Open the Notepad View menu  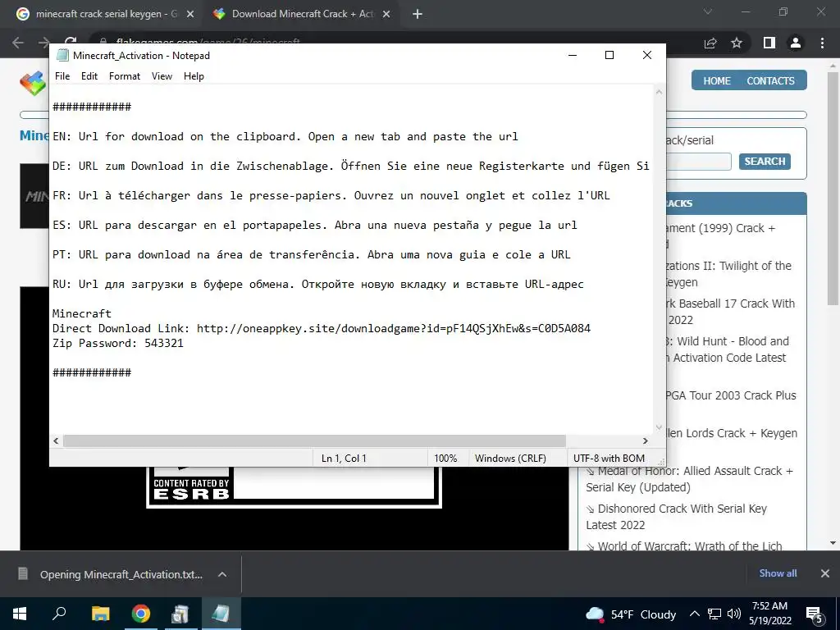pos(162,76)
